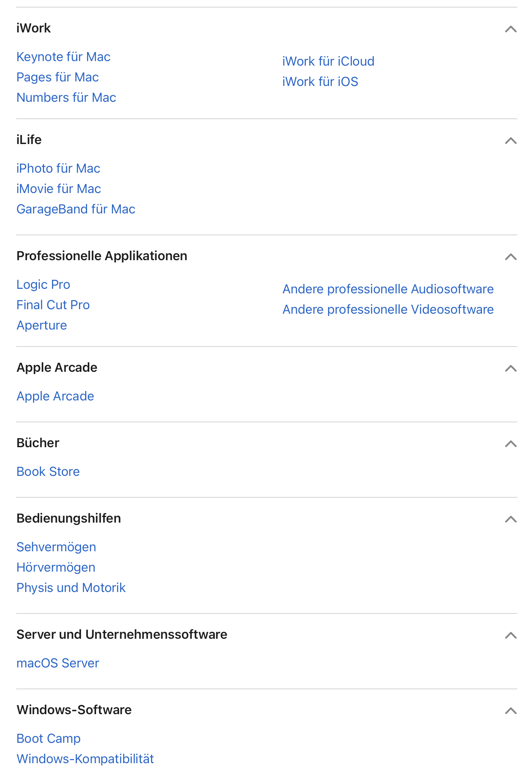Open Keynote für Mac link
The height and width of the screenshot is (776, 532).
[63, 57]
